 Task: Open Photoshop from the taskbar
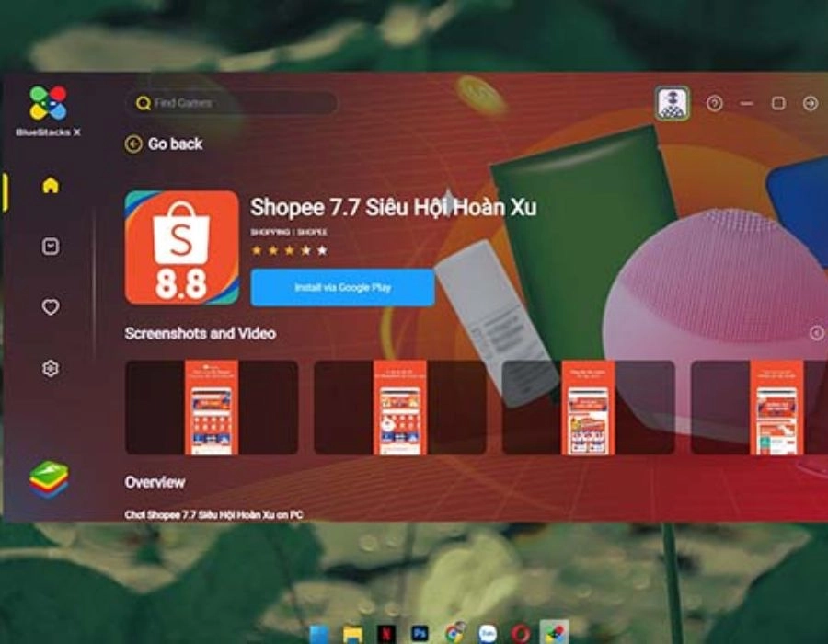(x=420, y=631)
